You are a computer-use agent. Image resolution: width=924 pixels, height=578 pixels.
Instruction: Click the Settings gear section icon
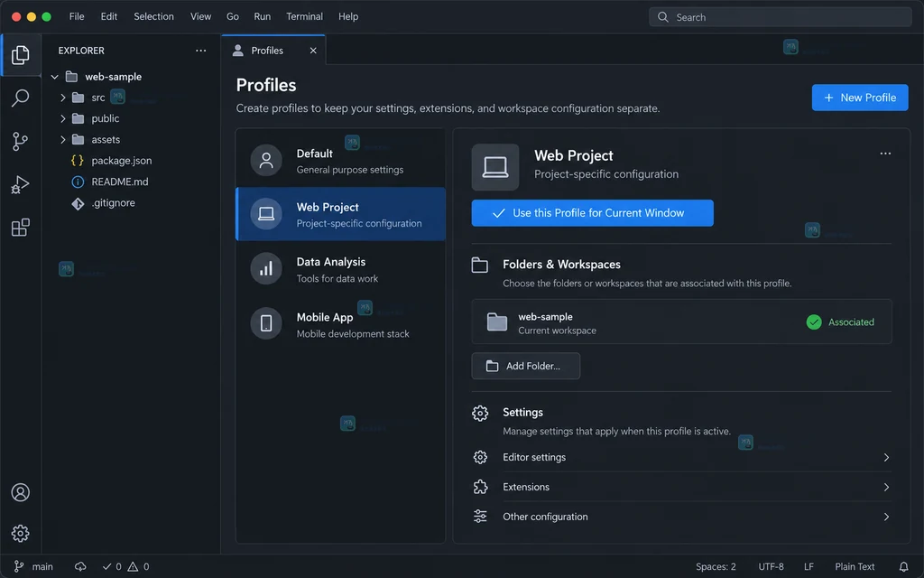(x=480, y=413)
